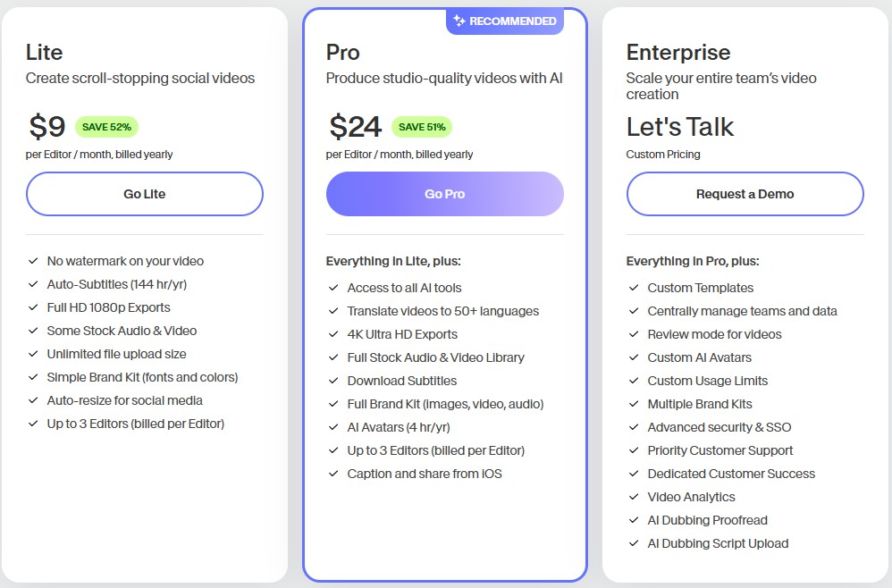
Task: Click checkmark beside AI Avatars (4 hr/yr)
Action: tap(333, 427)
